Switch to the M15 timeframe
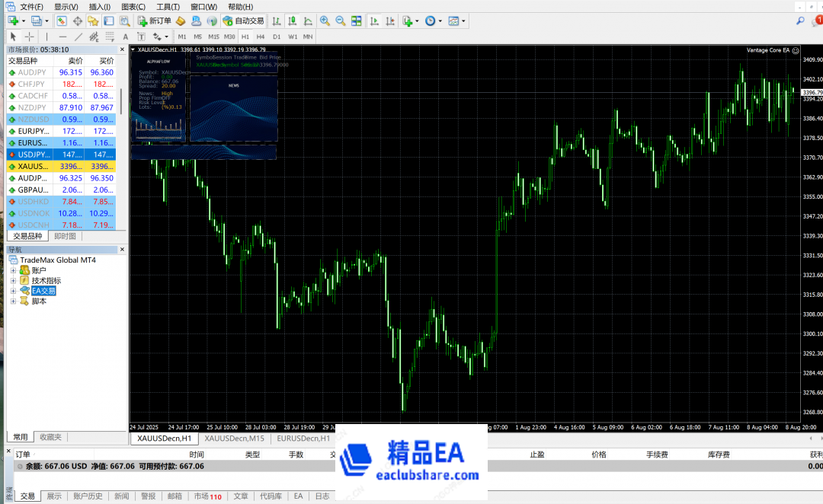Viewport: 823px width, 504px height. [213, 37]
